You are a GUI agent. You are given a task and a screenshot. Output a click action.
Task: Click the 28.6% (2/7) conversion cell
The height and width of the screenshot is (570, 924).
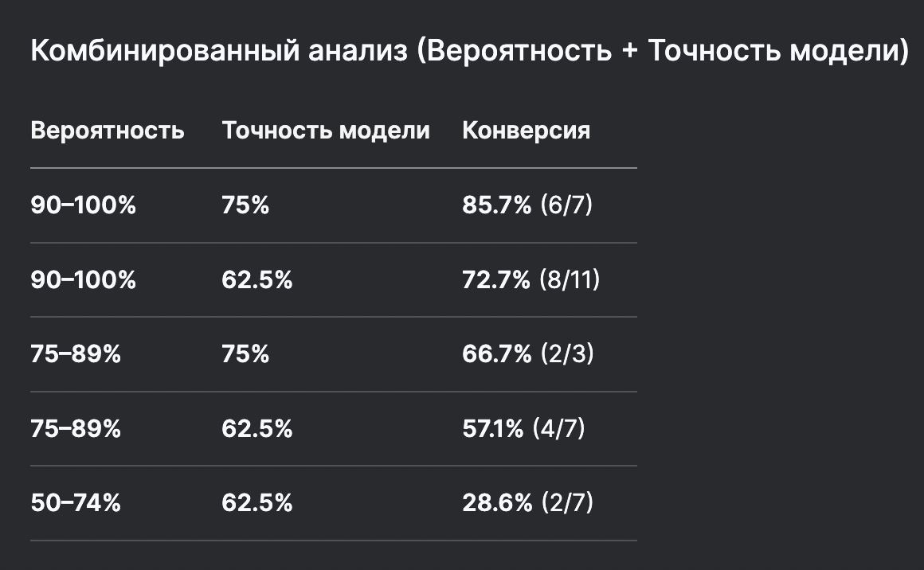(x=528, y=503)
